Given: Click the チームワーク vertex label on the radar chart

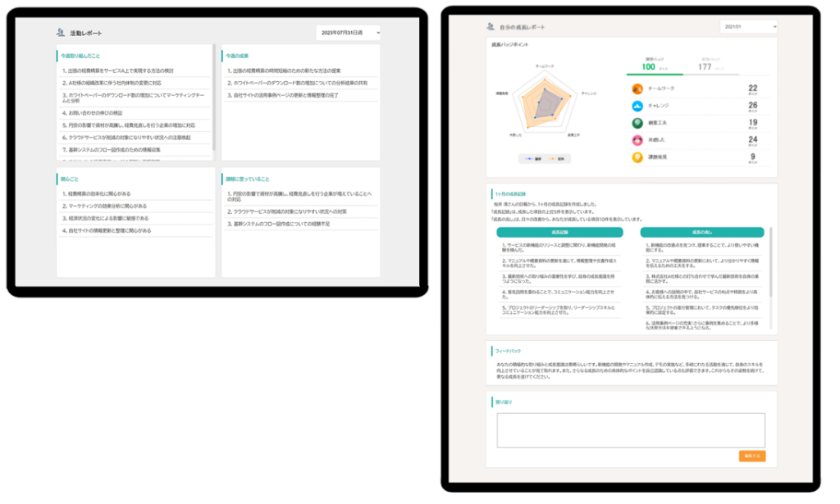Looking at the screenshot, I should point(543,65).
